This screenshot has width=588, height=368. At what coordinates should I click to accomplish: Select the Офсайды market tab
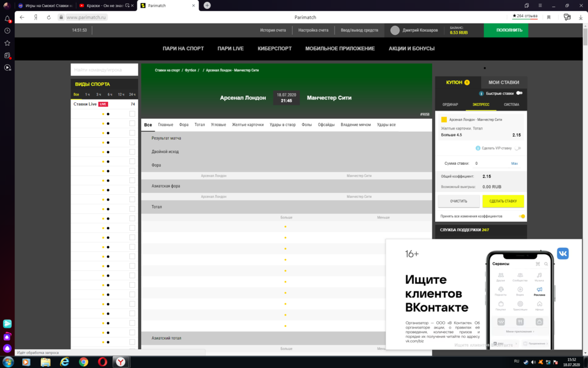326,125
